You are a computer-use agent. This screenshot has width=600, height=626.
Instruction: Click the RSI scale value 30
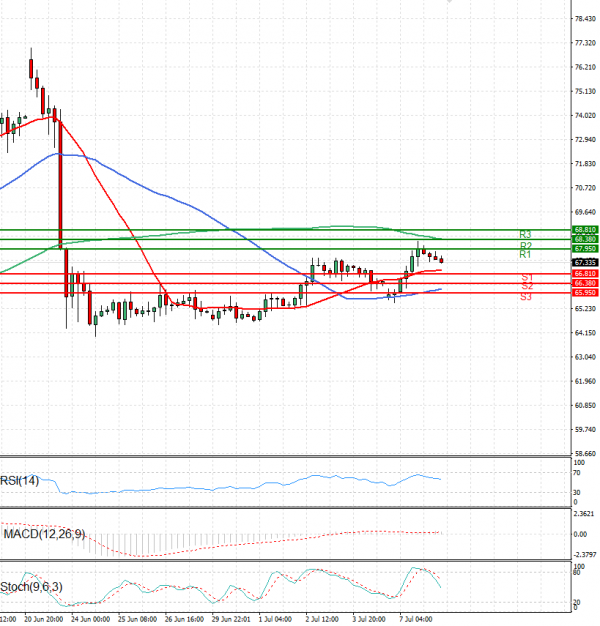(x=577, y=493)
